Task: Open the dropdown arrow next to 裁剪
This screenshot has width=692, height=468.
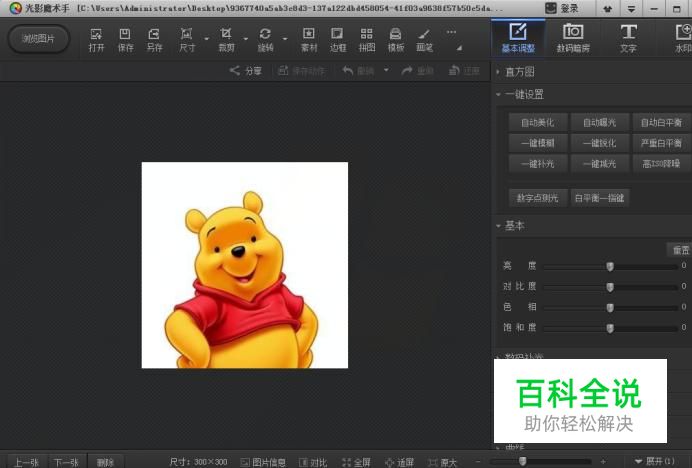Action: click(245, 39)
